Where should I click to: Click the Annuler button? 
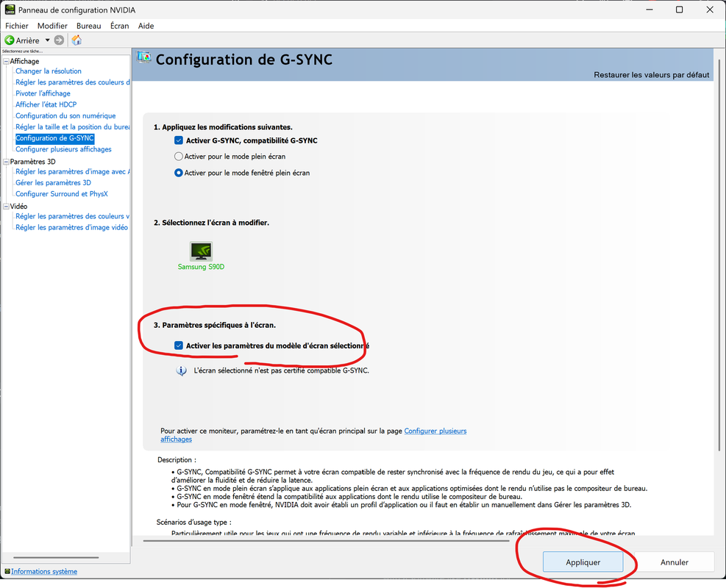pos(674,562)
